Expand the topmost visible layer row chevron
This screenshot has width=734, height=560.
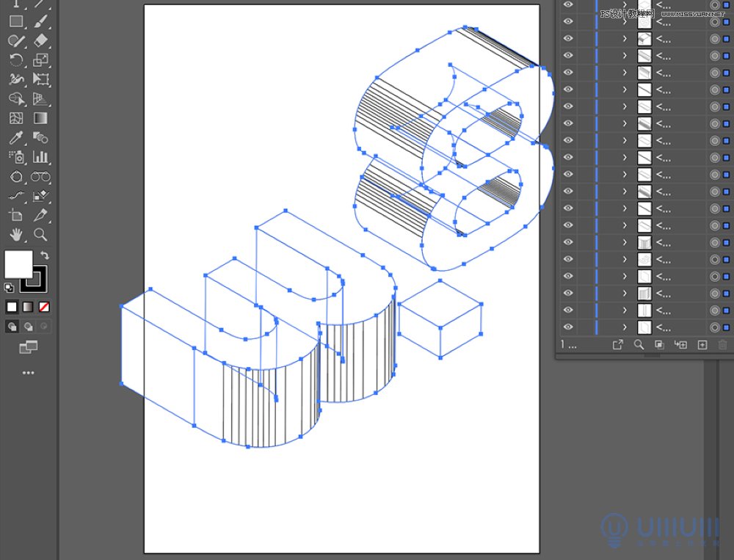[x=625, y=4]
